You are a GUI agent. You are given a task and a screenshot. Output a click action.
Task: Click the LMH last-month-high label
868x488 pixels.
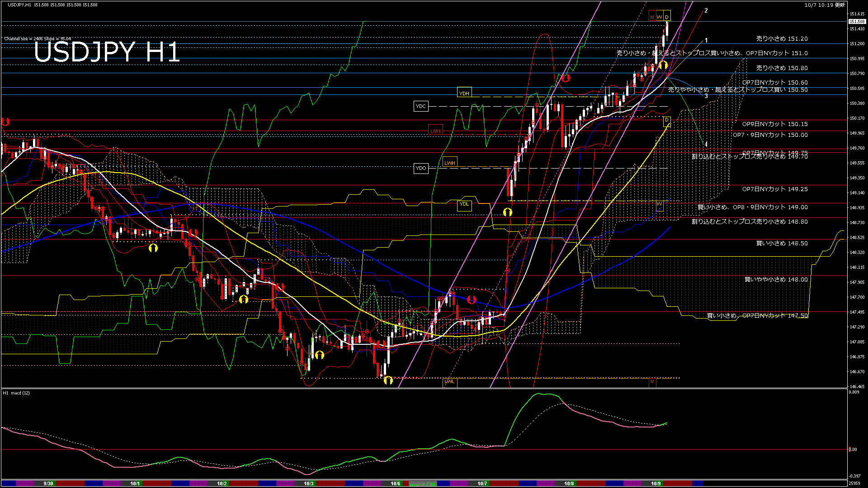click(x=435, y=131)
